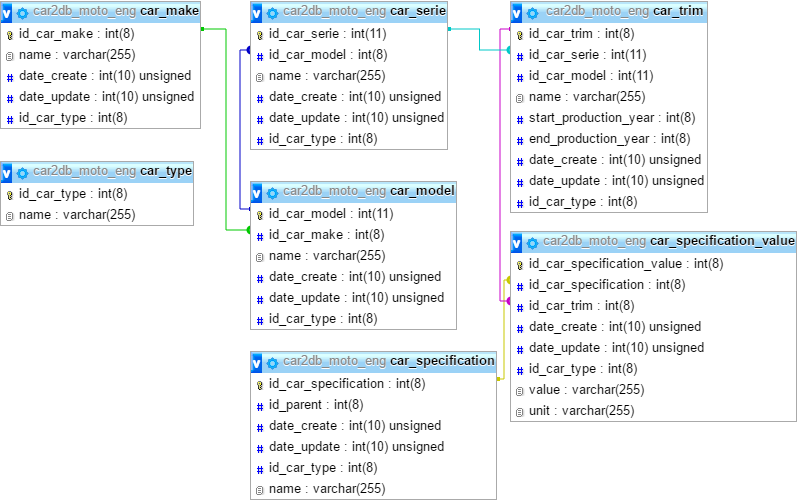
Task: Click primary key icon of id_car_specification_value
Action: point(520,265)
